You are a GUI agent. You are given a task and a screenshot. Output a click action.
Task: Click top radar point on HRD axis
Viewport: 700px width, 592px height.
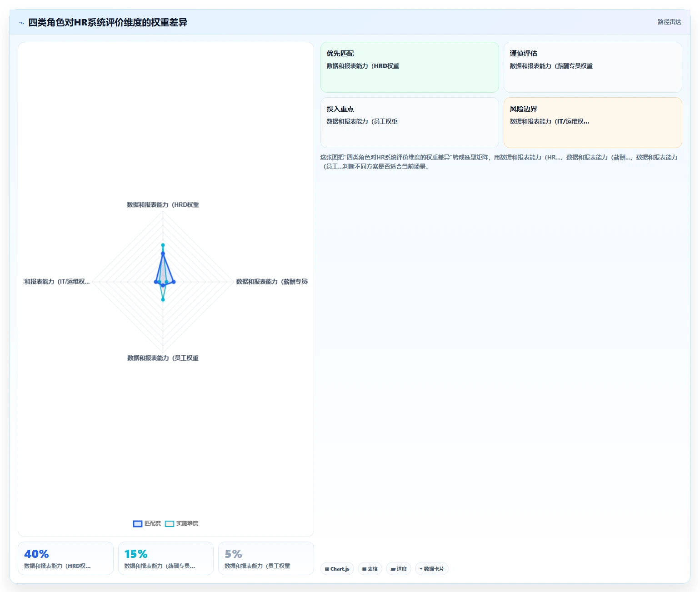(163, 245)
